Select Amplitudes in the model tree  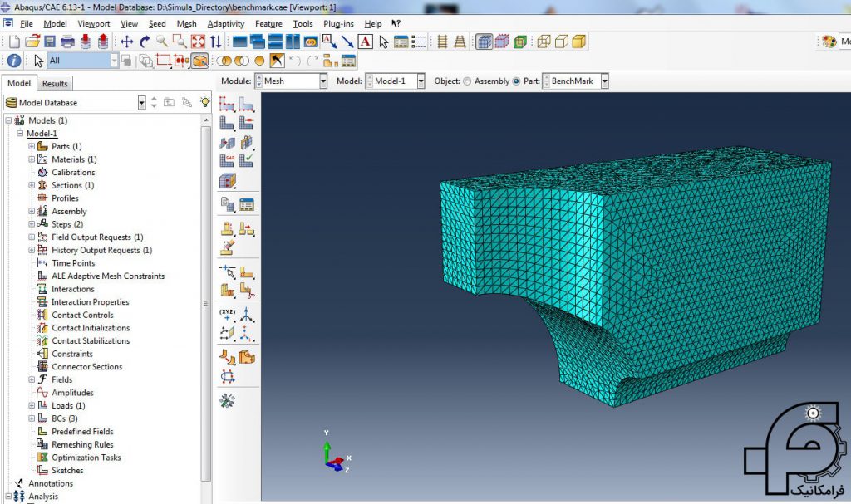tap(72, 393)
